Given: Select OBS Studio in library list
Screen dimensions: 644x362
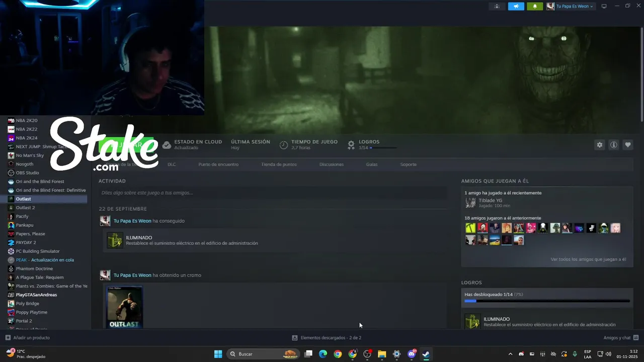Looking at the screenshot, I should pos(27,172).
